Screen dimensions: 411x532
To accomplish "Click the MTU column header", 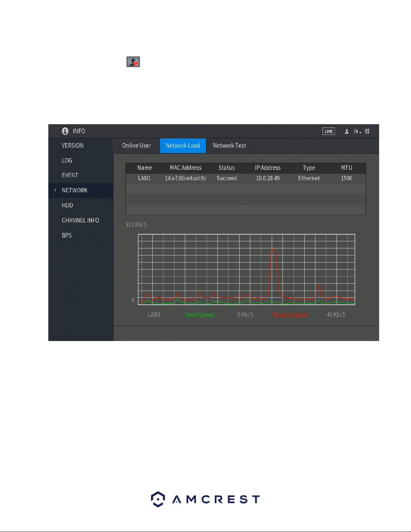I will [347, 168].
